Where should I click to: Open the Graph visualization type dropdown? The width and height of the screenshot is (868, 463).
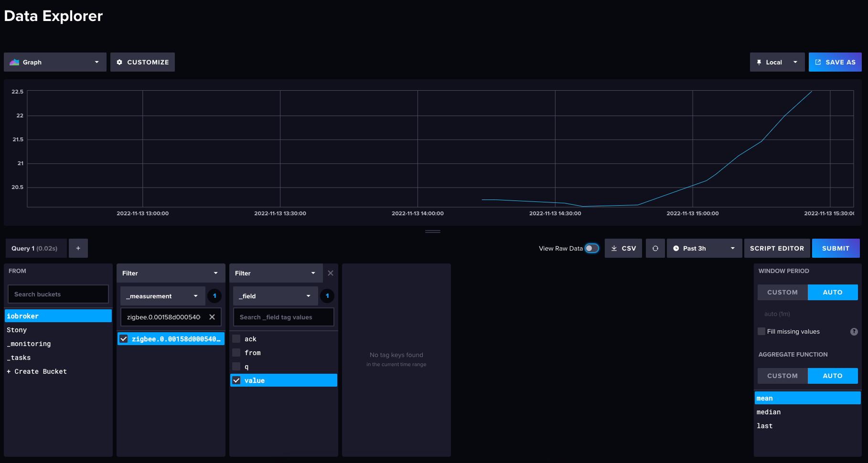[x=55, y=62]
